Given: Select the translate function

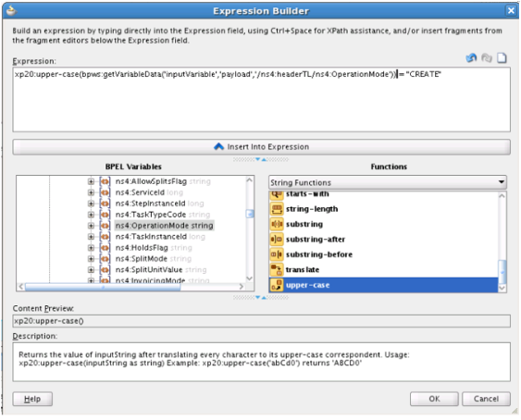Looking at the screenshot, I should pyautogui.click(x=303, y=269).
